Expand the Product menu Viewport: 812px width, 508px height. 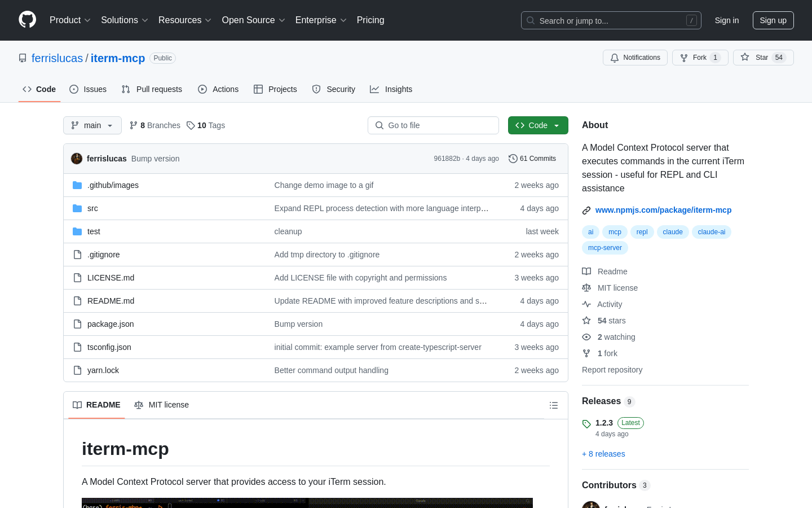[70, 20]
